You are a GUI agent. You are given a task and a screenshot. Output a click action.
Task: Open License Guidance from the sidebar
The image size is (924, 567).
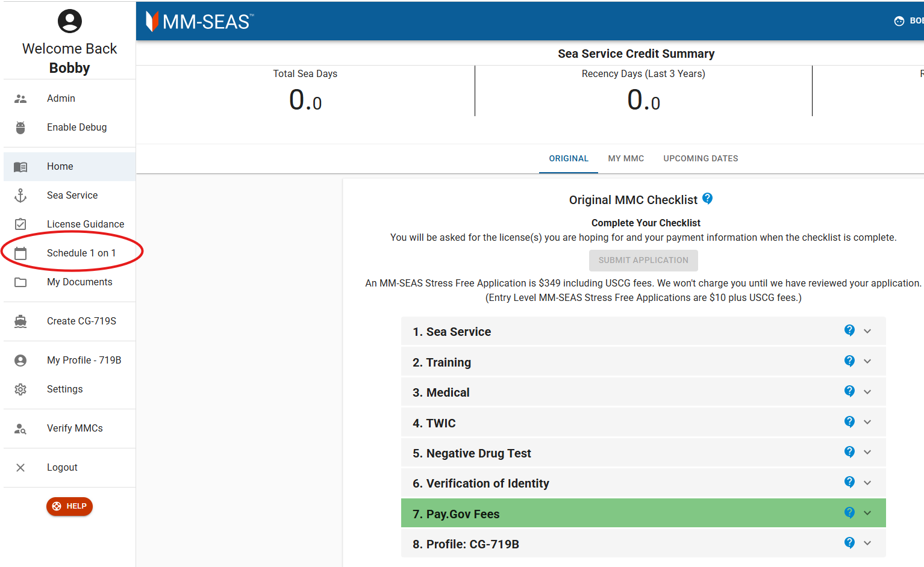click(69, 225)
